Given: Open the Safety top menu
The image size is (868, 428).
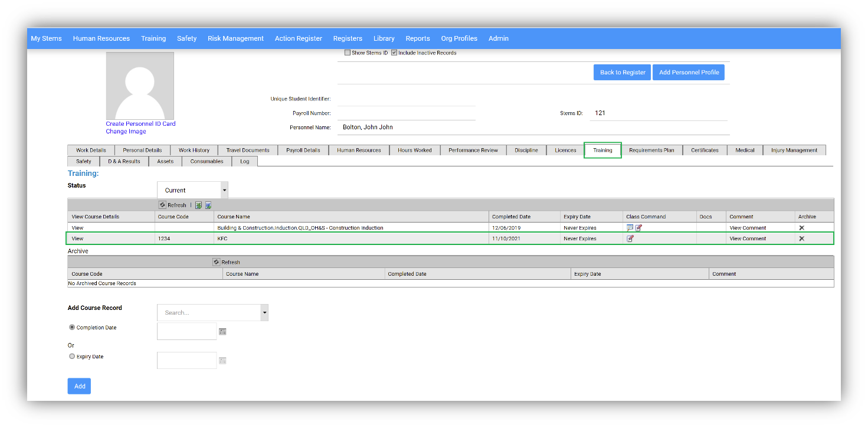Looking at the screenshot, I should pyautogui.click(x=186, y=38).
